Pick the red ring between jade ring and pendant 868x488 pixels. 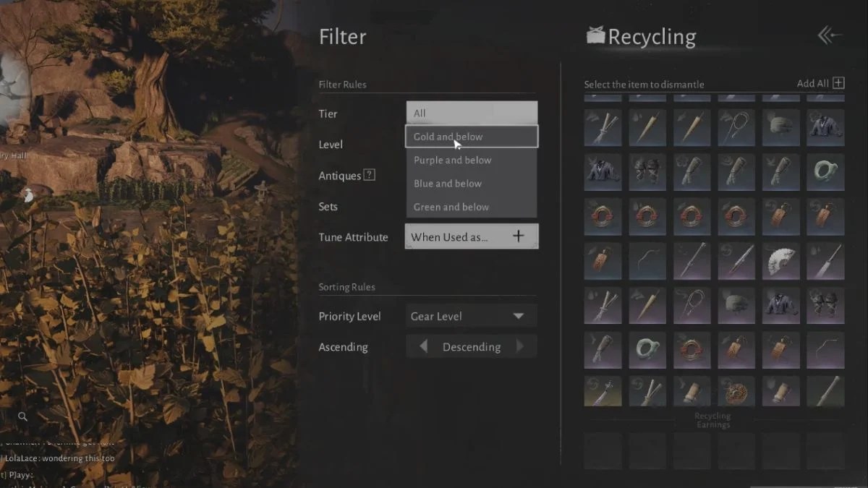pyautogui.click(x=692, y=350)
